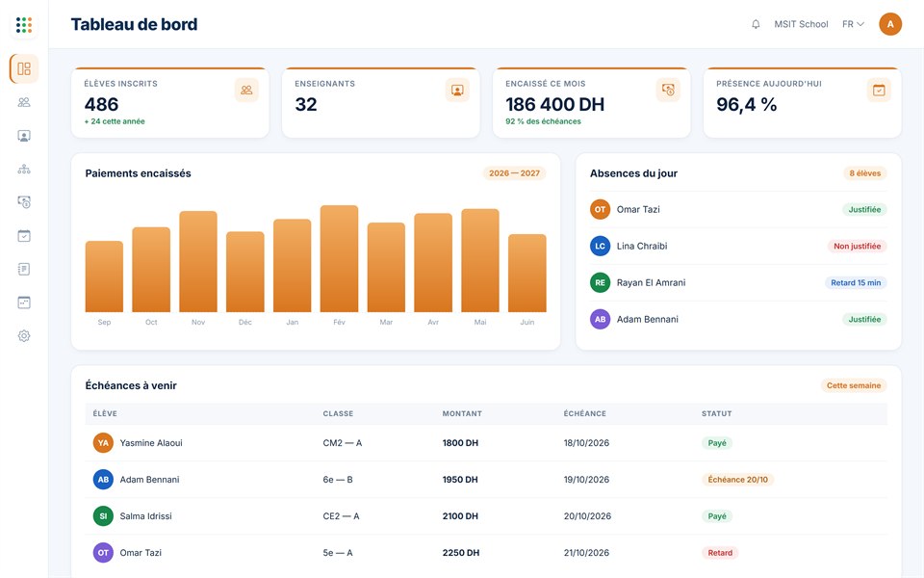Click the 2026 — 2027 year badge
This screenshot has height=578, width=924.
pos(514,173)
